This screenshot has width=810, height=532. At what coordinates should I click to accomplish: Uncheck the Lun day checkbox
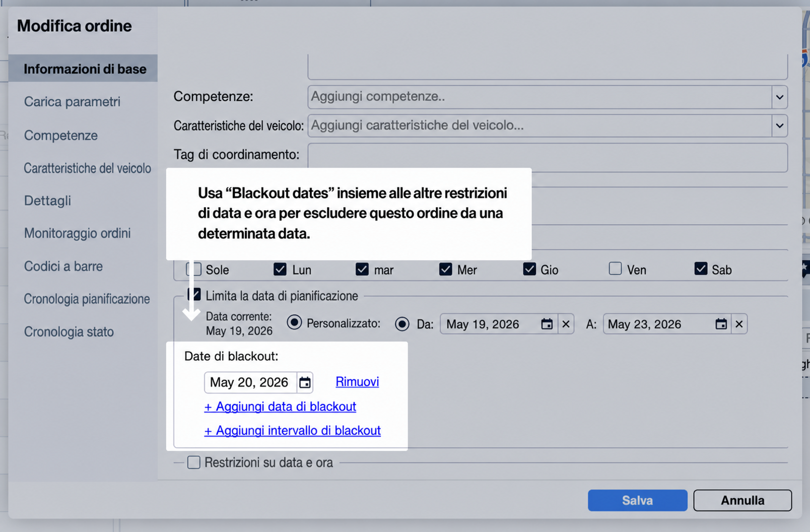tap(280, 269)
